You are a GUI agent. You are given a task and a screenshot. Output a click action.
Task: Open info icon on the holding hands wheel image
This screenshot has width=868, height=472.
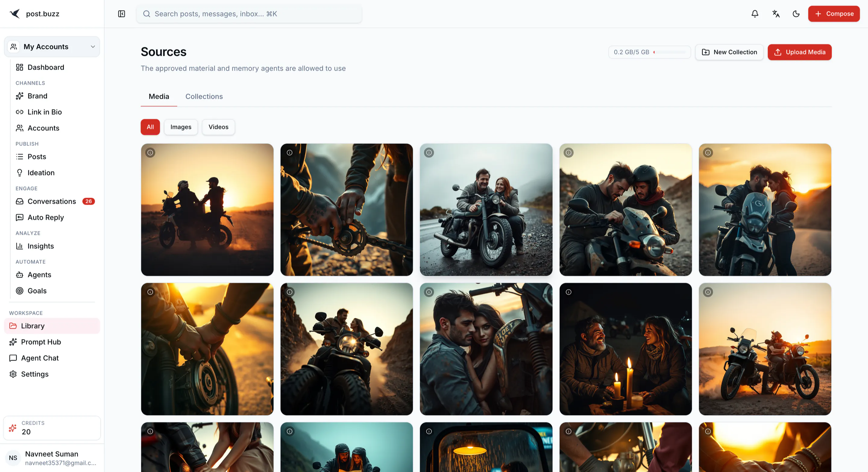pos(150,292)
